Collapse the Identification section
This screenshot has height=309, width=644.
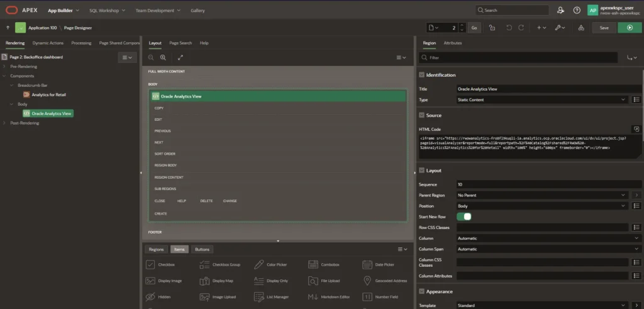pos(421,75)
